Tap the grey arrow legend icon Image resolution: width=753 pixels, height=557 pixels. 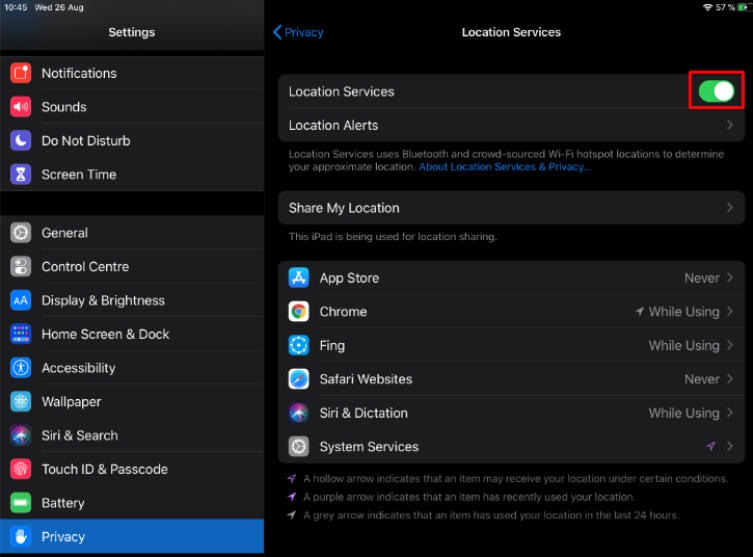[291, 515]
